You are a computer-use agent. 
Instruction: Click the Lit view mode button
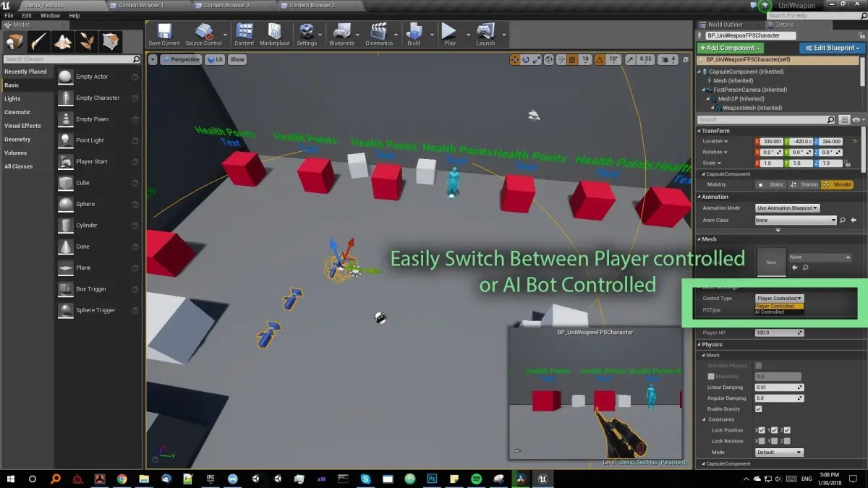[216, 59]
